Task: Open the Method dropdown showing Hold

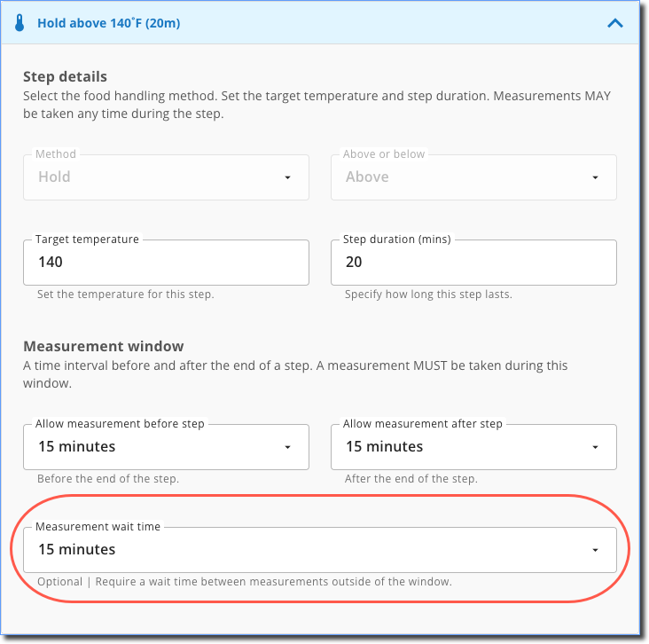Action: point(160,177)
